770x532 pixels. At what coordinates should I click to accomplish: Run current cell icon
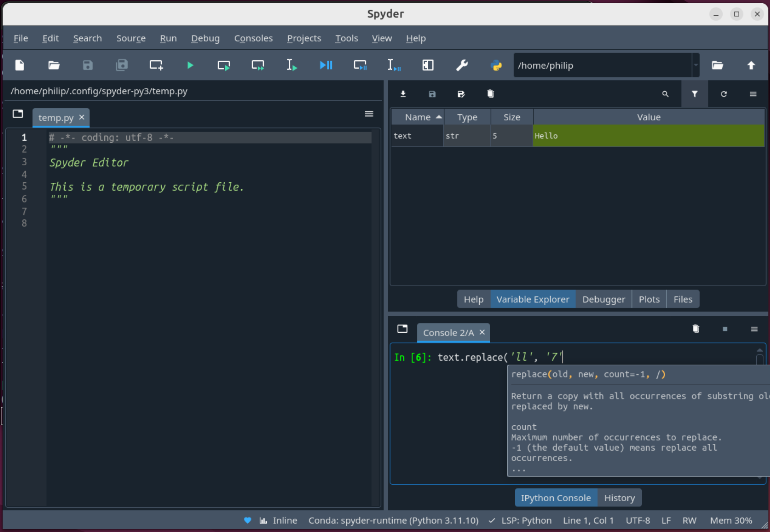point(224,65)
